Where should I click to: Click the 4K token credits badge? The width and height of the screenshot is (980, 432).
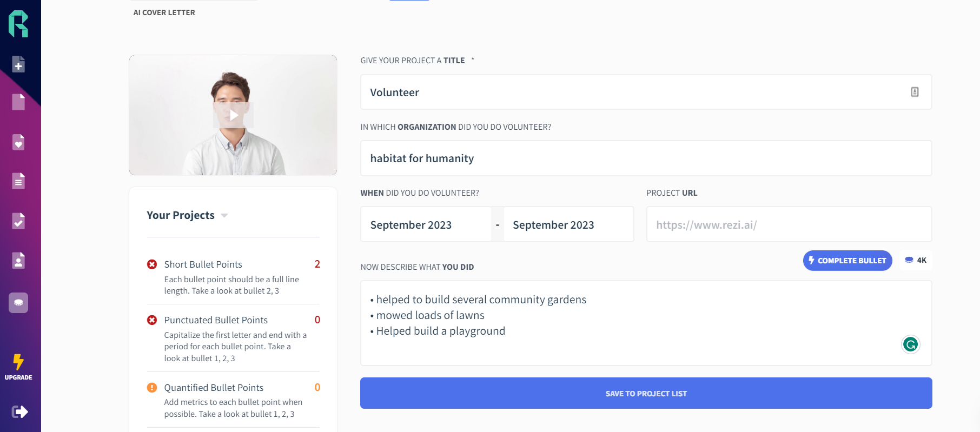[916, 260]
